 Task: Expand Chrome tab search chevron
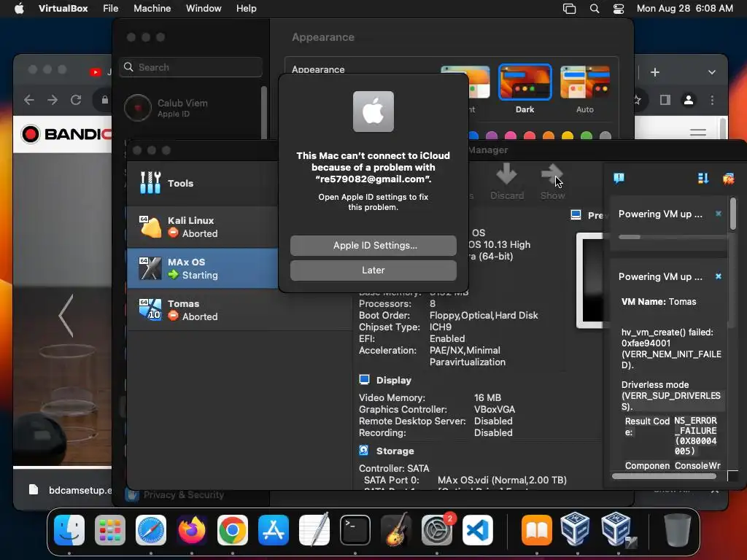[712, 72]
